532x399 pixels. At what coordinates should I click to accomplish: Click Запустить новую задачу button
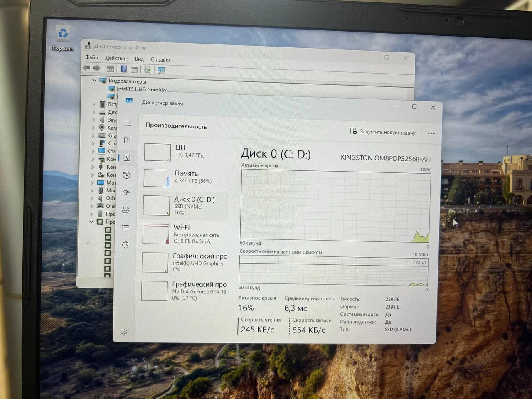[x=383, y=132]
